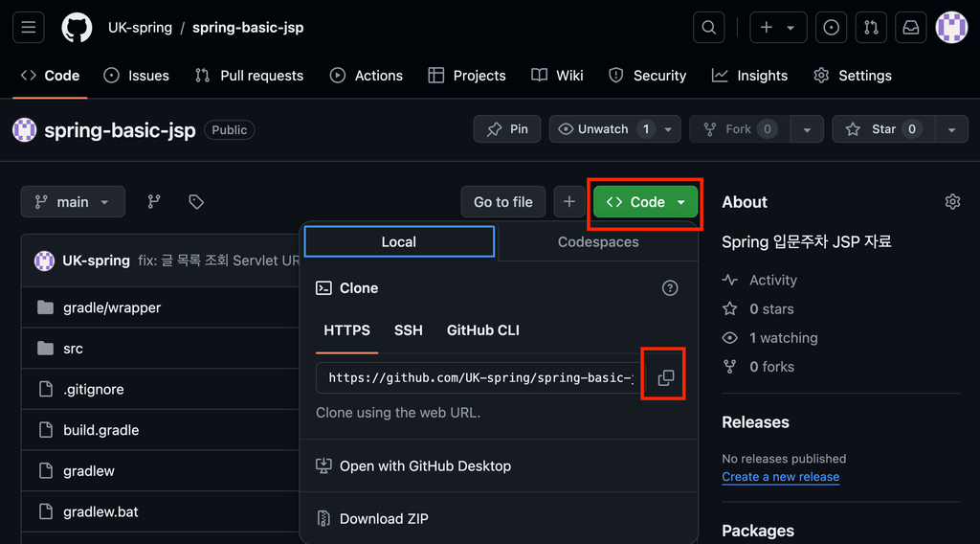Image resolution: width=980 pixels, height=544 pixels.
Task: Expand the create-new dropdown caret in header
Action: coord(791,28)
